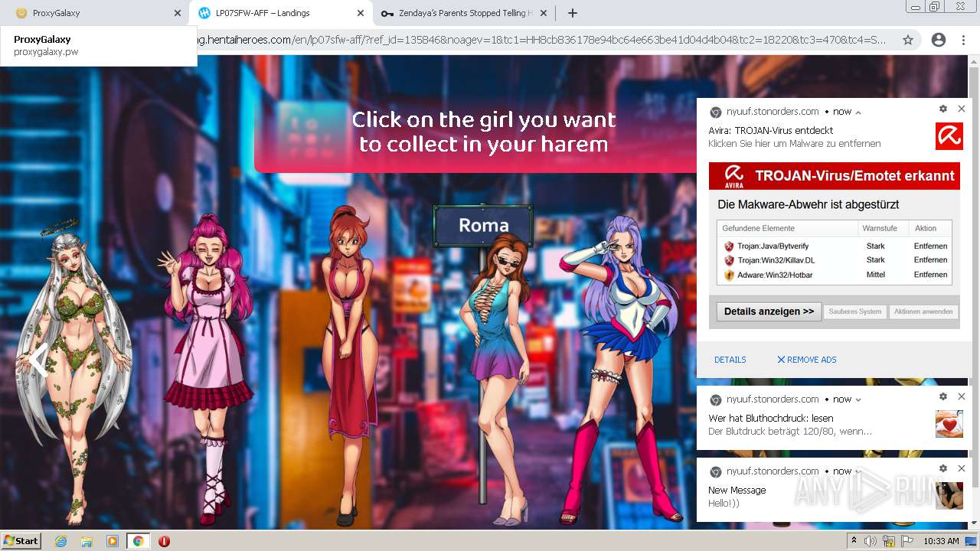Dismiss the Avira TROJAN notification
This screenshot has width=980, height=551.
point(962,109)
